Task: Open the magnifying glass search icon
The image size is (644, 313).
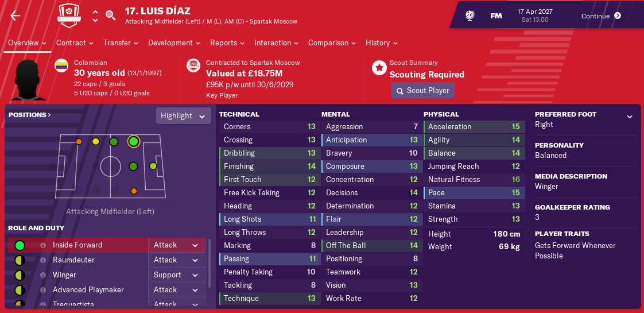Action: click(111, 15)
